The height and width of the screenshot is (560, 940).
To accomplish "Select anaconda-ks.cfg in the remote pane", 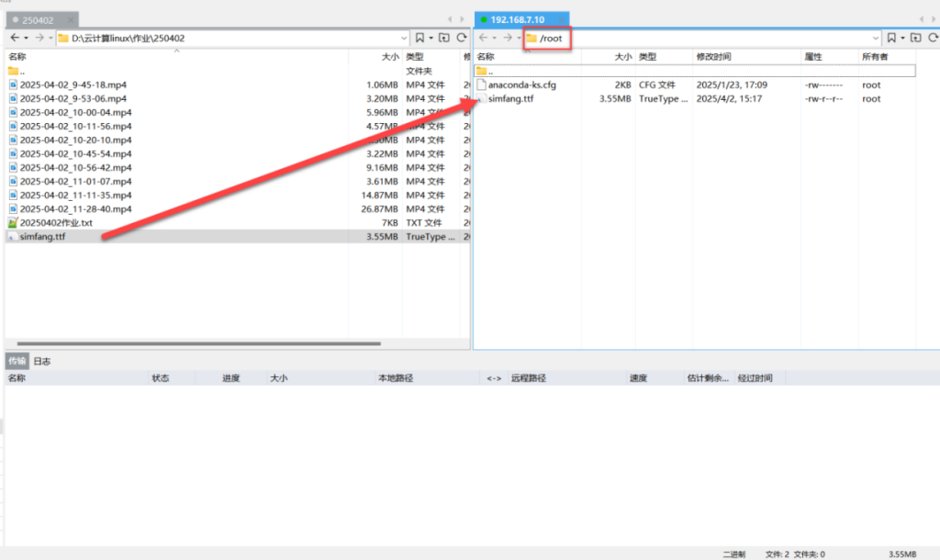I will coord(521,84).
